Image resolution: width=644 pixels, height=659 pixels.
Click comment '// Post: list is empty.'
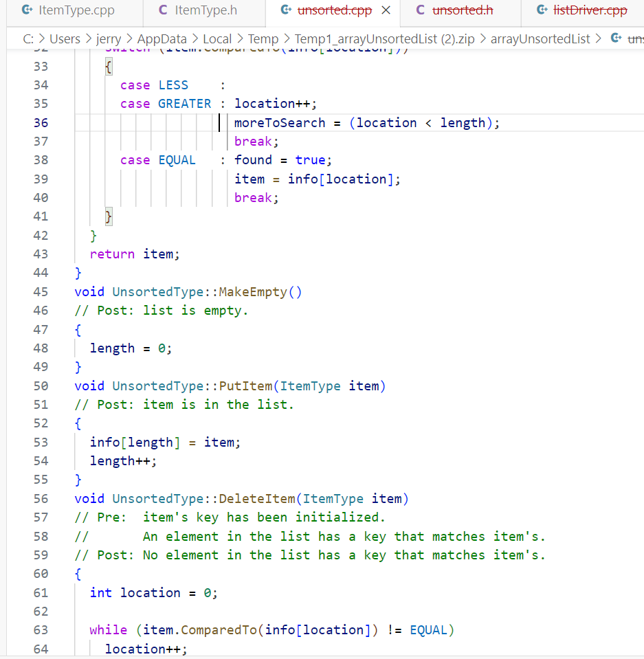coord(162,311)
